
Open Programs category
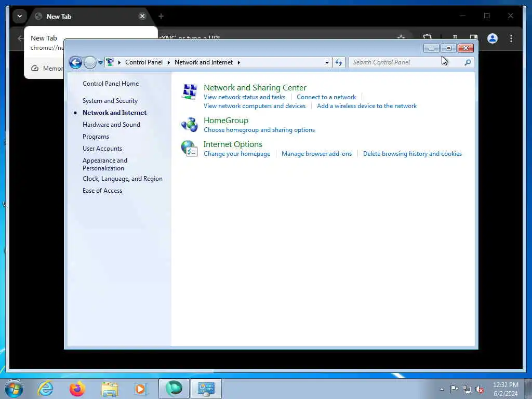point(96,137)
